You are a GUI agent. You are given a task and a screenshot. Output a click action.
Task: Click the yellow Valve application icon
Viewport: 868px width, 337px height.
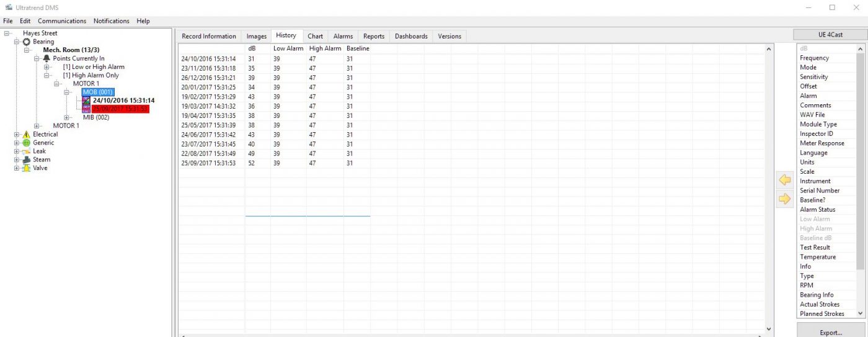(x=27, y=168)
